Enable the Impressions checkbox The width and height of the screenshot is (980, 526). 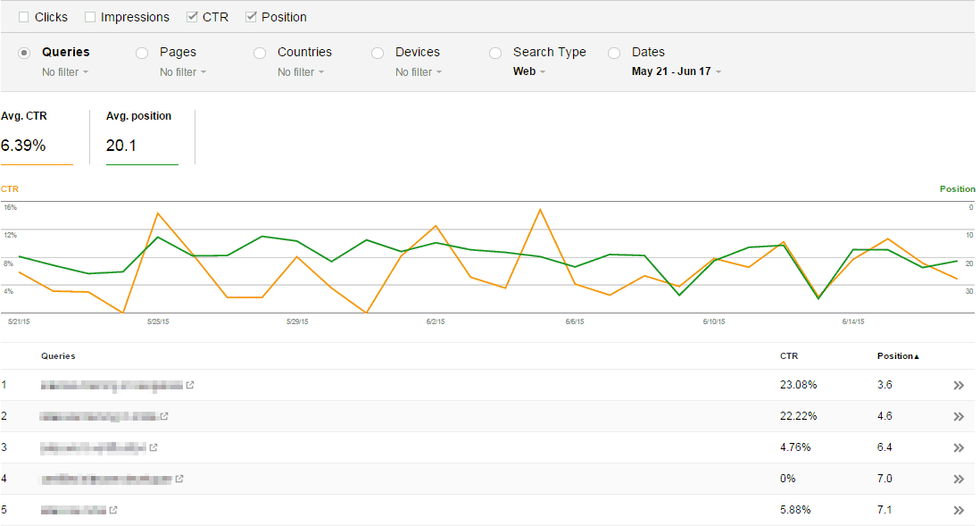click(x=90, y=17)
